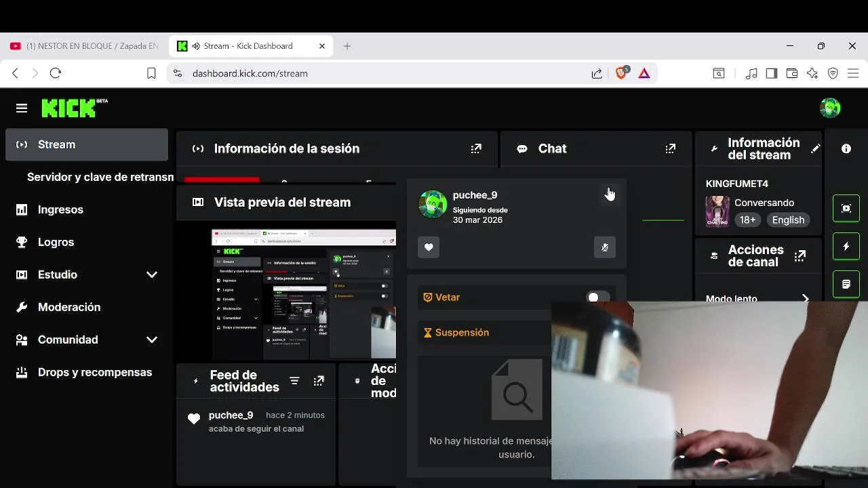Expand the Estudio sidebar section
Viewport: 868px width, 488px height.
pyautogui.click(x=152, y=274)
